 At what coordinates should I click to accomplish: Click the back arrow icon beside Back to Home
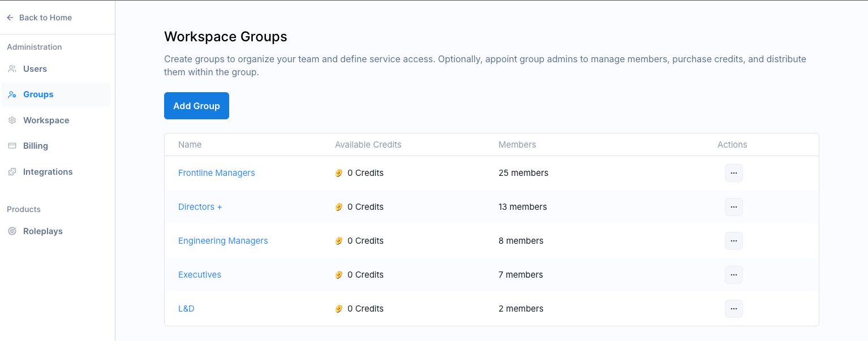pos(10,18)
